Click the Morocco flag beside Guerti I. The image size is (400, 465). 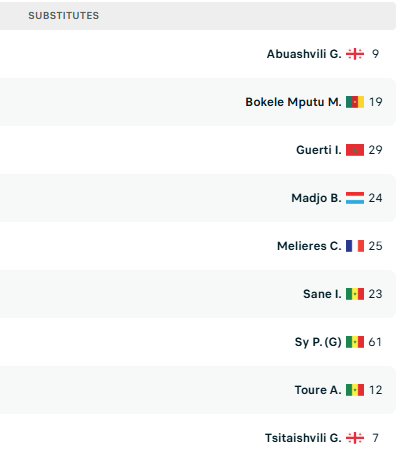coord(355,150)
